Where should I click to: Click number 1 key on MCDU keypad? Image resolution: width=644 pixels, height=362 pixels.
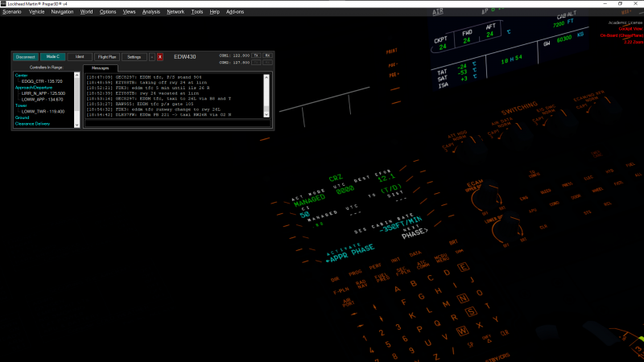pos(365,339)
